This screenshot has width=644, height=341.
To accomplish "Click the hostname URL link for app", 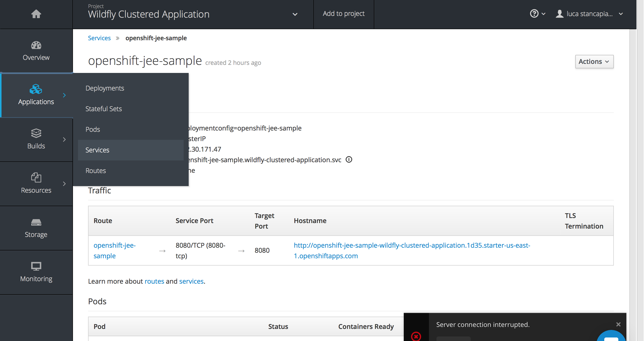I will (x=412, y=250).
